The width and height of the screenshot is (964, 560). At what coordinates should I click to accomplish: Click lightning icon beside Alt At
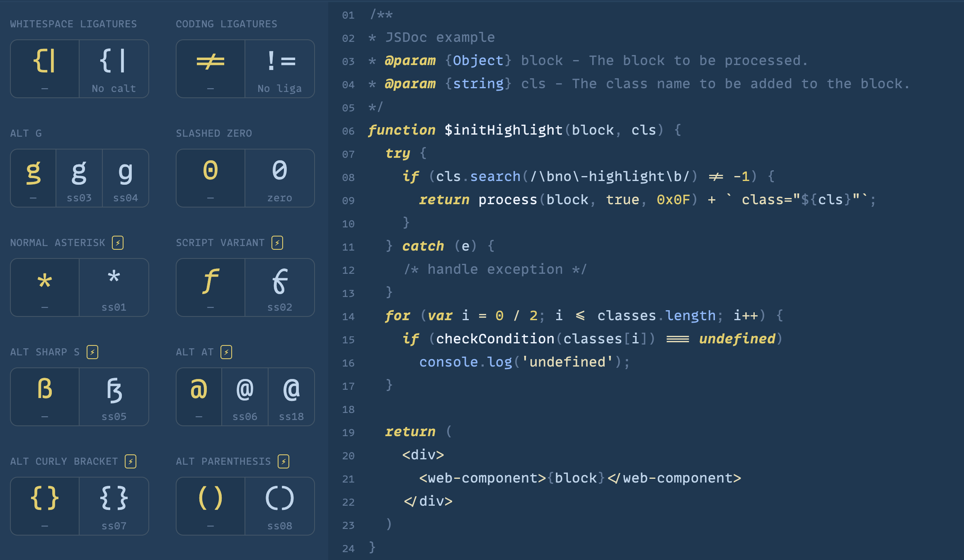[226, 352]
